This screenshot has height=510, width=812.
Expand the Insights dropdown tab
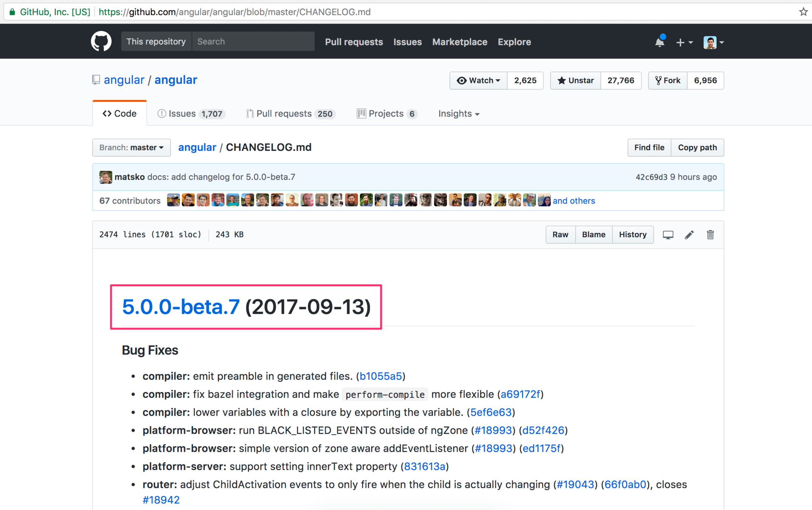pyautogui.click(x=458, y=114)
